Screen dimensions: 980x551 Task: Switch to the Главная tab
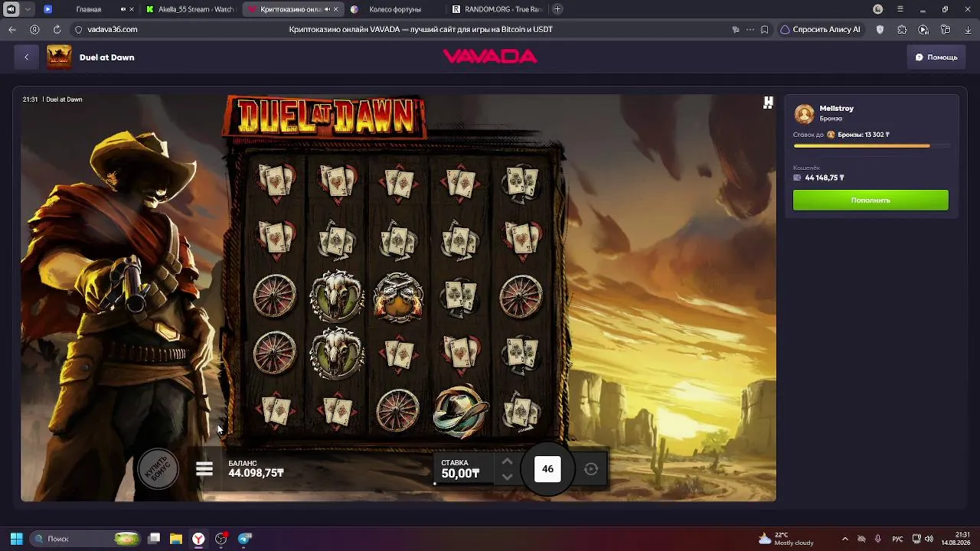(89, 9)
